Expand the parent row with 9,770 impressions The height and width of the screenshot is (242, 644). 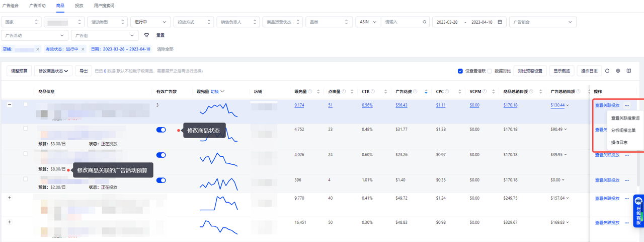tap(10, 198)
